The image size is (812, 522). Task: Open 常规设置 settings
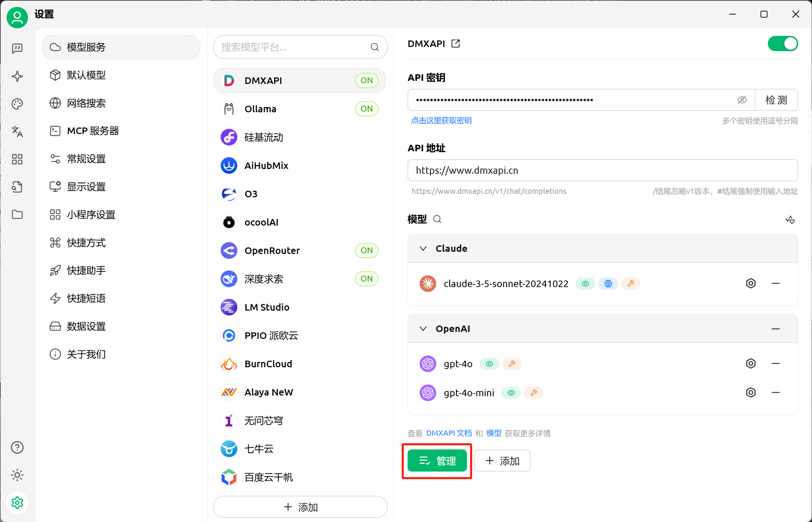tap(121, 159)
